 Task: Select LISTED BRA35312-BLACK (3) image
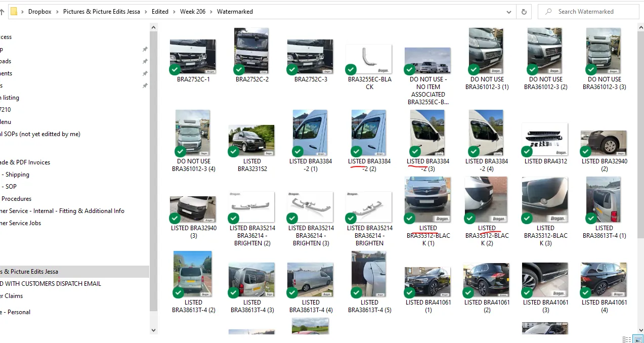545,200
